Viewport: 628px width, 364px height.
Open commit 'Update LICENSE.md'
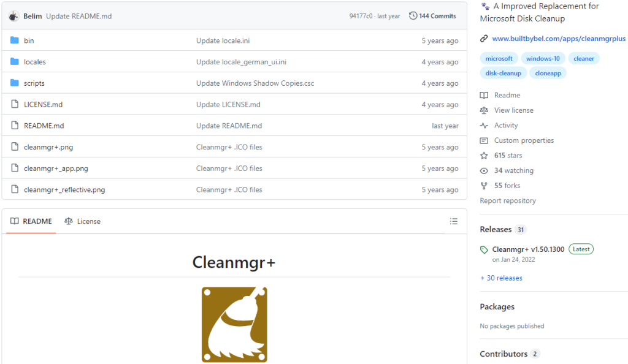point(228,104)
